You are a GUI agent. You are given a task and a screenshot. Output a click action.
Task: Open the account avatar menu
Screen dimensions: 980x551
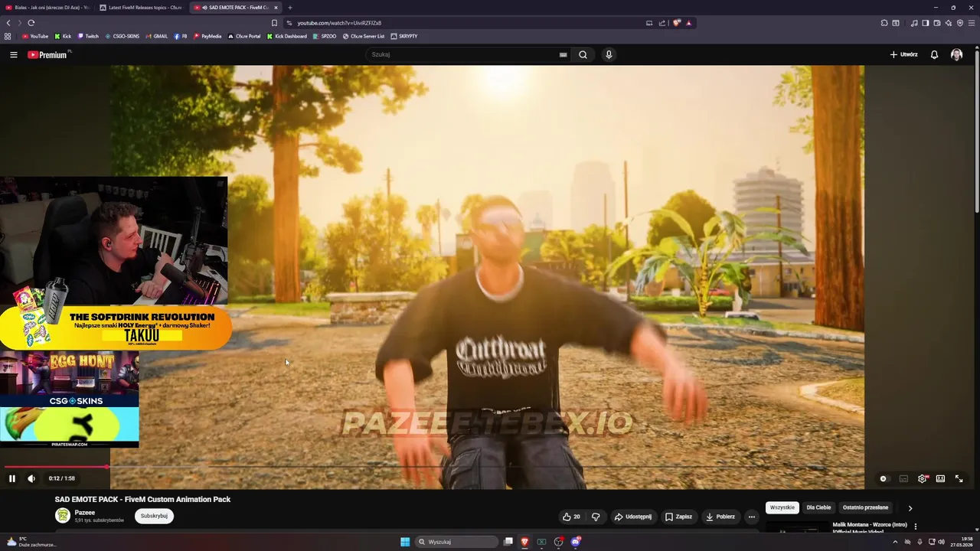[x=956, y=54]
